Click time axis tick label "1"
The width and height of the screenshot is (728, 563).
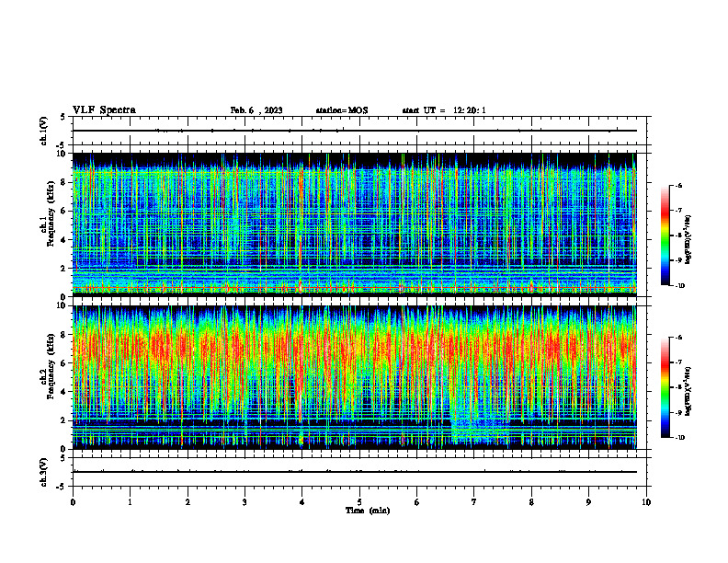[x=130, y=502]
